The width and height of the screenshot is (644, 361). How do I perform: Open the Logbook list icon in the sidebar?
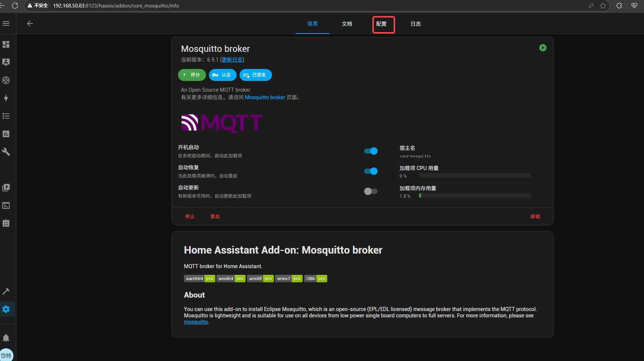tap(6, 116)
